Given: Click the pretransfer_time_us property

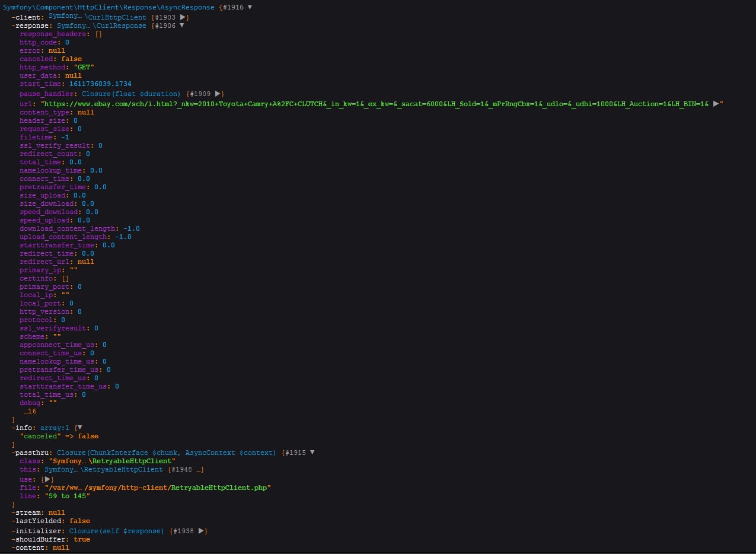Looking at the screenshot, I should click(x=61, y=370).
